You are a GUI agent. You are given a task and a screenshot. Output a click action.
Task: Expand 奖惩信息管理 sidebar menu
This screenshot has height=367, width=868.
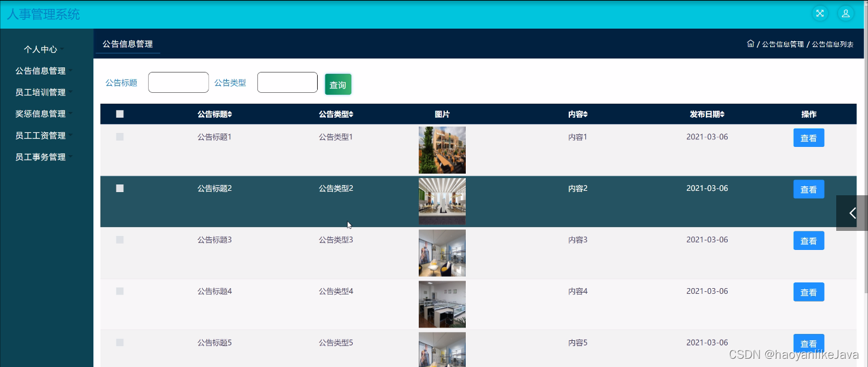(x=41, y=114)
